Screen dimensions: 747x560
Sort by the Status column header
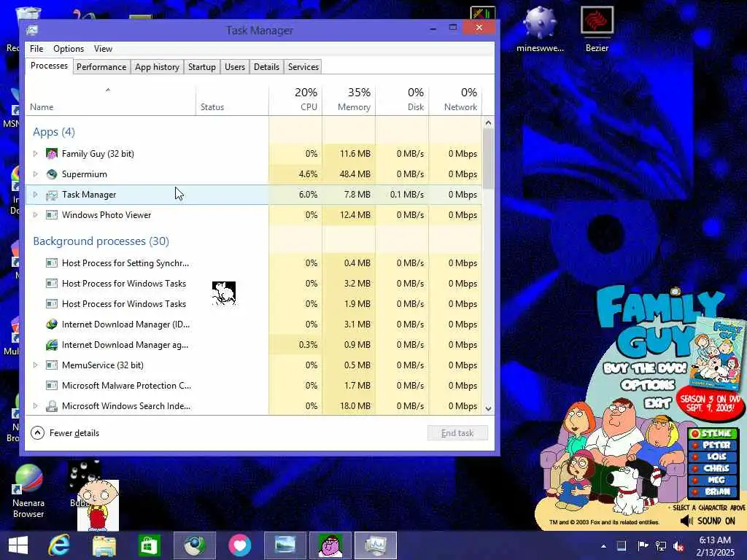pyautogui.click(x=232, y=99)
